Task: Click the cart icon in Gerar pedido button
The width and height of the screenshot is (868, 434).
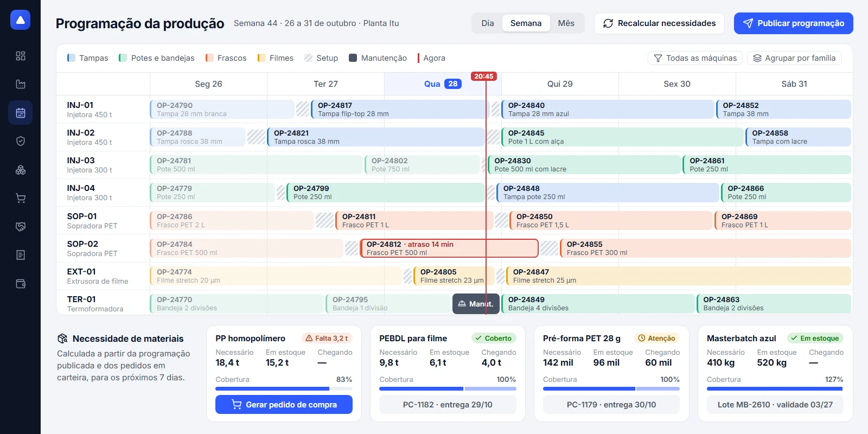Action: (237, 404)
